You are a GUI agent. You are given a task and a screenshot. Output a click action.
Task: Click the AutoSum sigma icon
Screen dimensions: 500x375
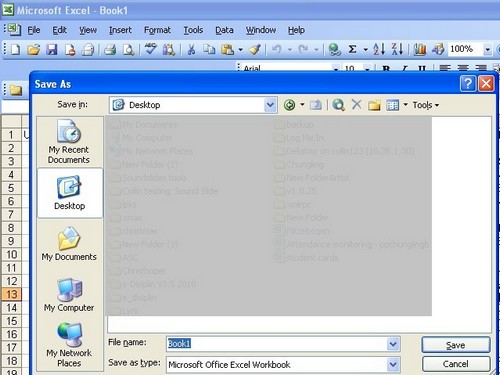pos(352,49)
